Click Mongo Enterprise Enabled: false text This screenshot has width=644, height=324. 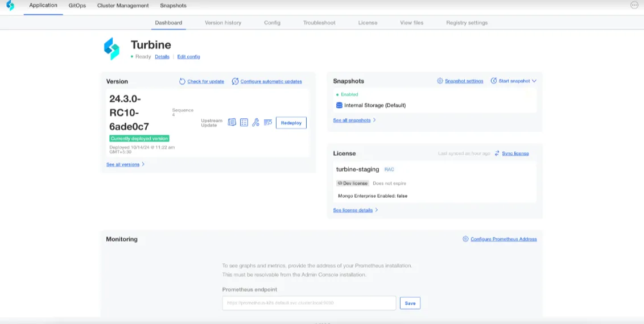(373, 196)
